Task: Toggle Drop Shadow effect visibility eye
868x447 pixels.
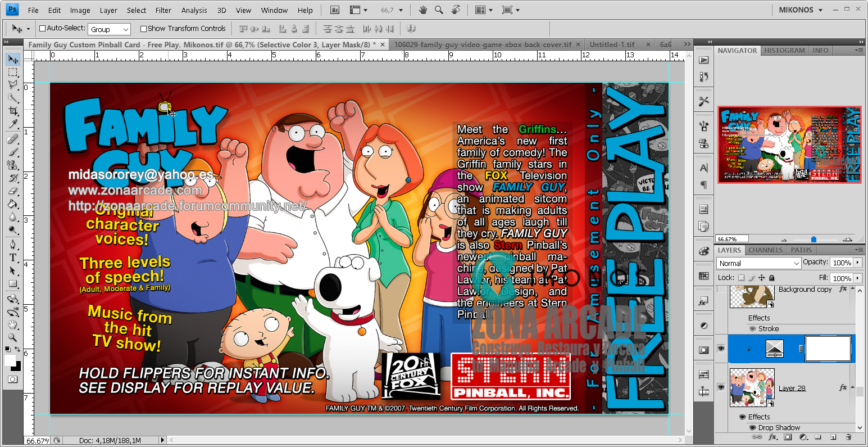Action: pyautogui.click(x=753, y=428)
